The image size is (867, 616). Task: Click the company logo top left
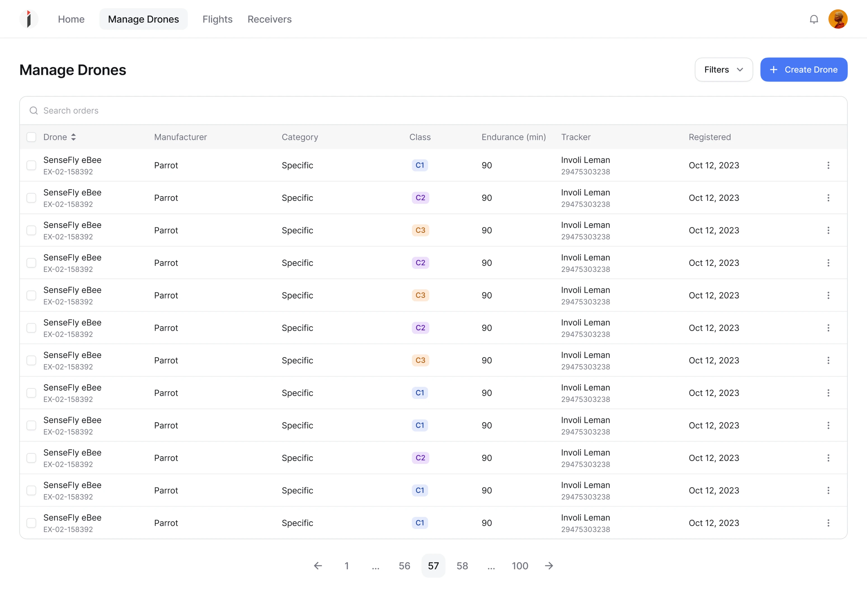tap(29, 19)
